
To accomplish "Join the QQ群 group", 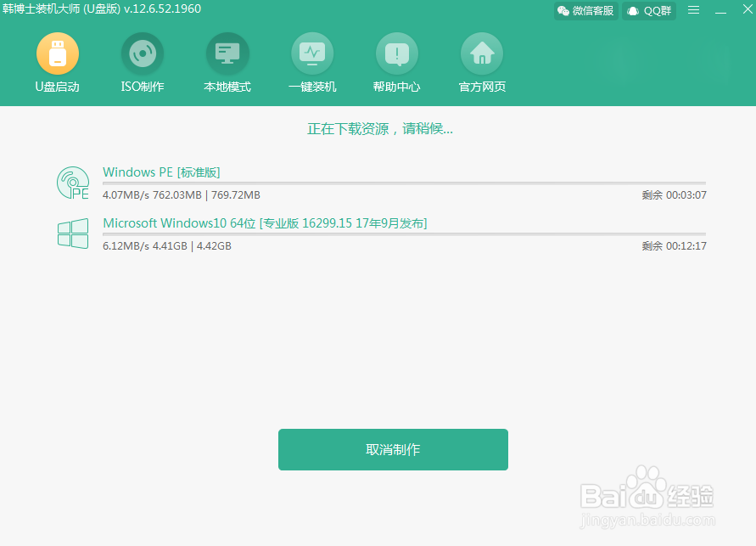I will pyautogui.click(x=649, y=10).
